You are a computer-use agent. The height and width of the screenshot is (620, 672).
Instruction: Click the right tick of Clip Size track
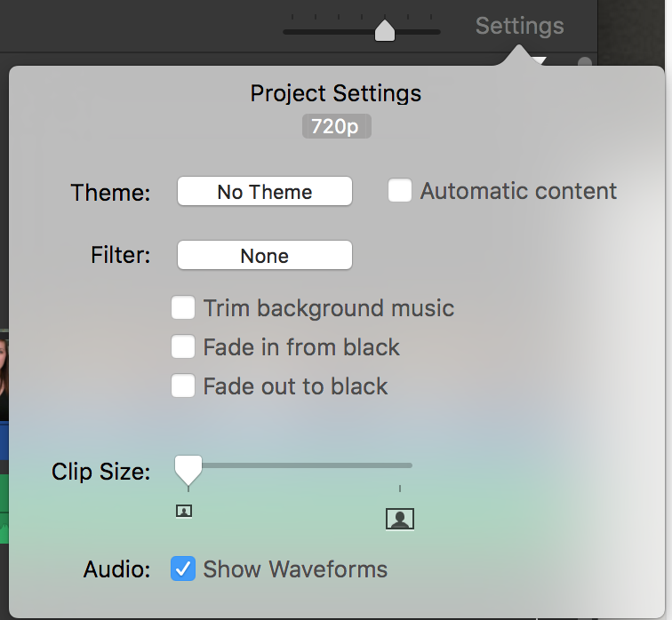[400, 489]
